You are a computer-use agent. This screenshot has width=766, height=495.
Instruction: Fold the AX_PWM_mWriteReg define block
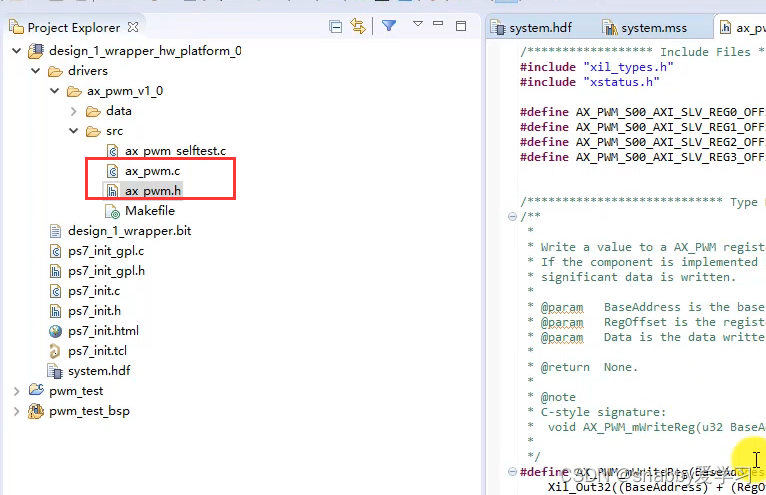[x=512, y=472]
